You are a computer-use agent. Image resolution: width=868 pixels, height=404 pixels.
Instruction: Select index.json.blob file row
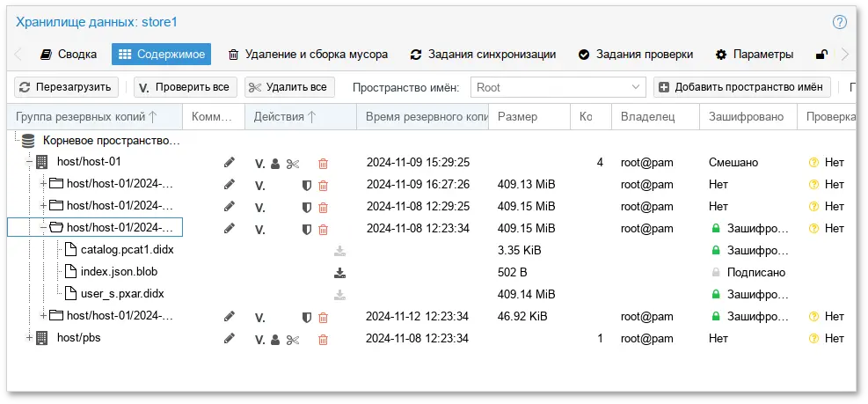[x=119, y=272]
